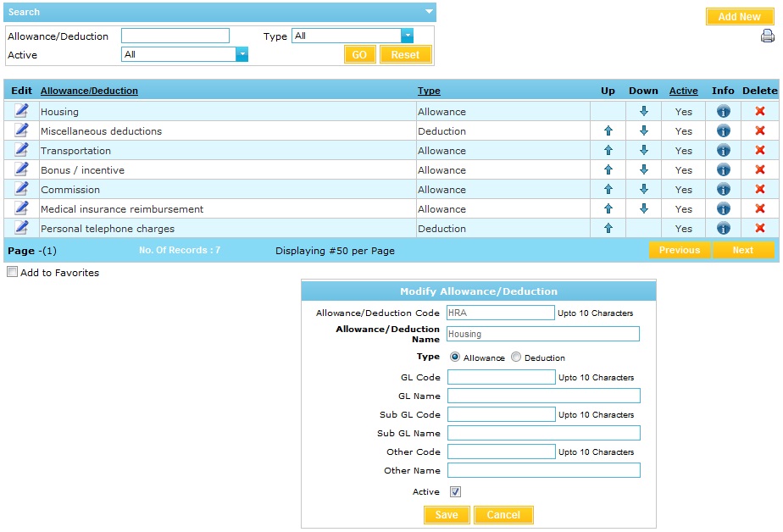Go to Next page
This screenshot has width=783, height=532.
click(x=743, y=250)
